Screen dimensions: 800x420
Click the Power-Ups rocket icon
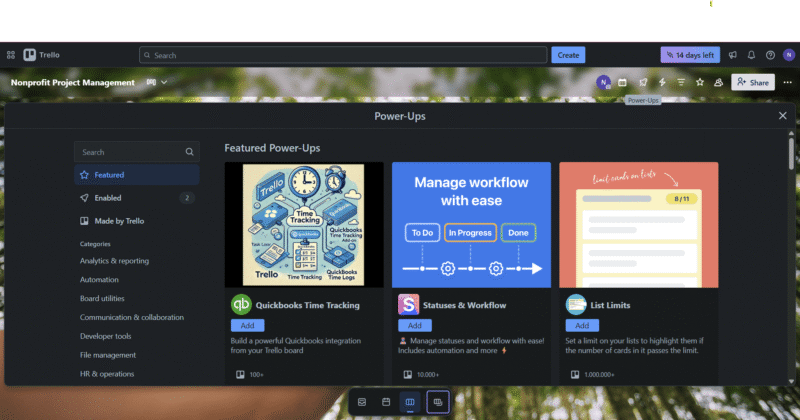643,82
